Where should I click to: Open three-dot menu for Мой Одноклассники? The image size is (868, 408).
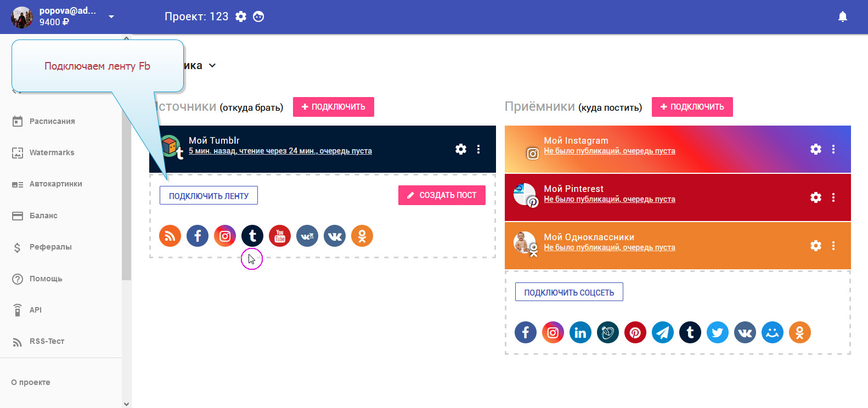(833, 246)
